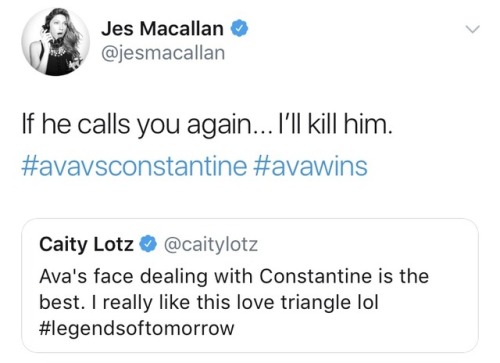Open Jes Macallan's profile avatar photo
This screenshot has width=500, height=363.
click(56, 42)
